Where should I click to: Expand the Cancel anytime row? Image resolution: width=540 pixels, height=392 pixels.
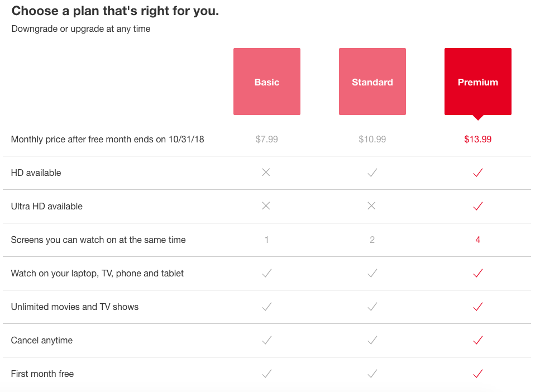(42, 340)
